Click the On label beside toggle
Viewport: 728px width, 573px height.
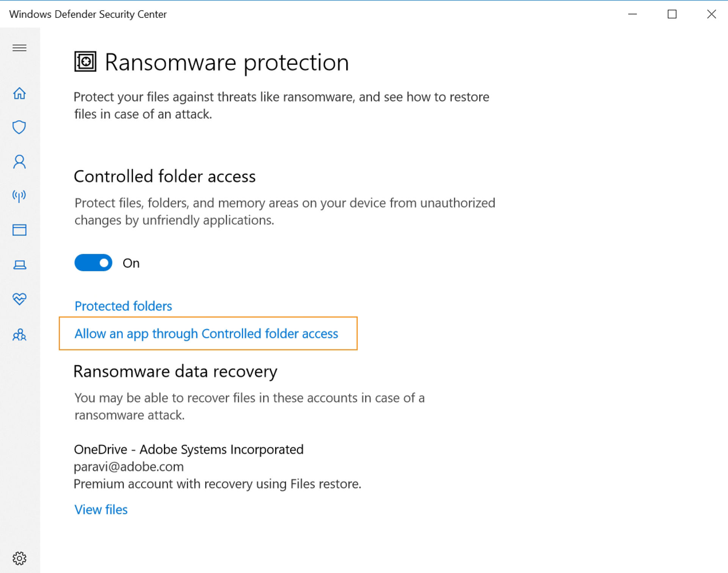coord(131,263)
